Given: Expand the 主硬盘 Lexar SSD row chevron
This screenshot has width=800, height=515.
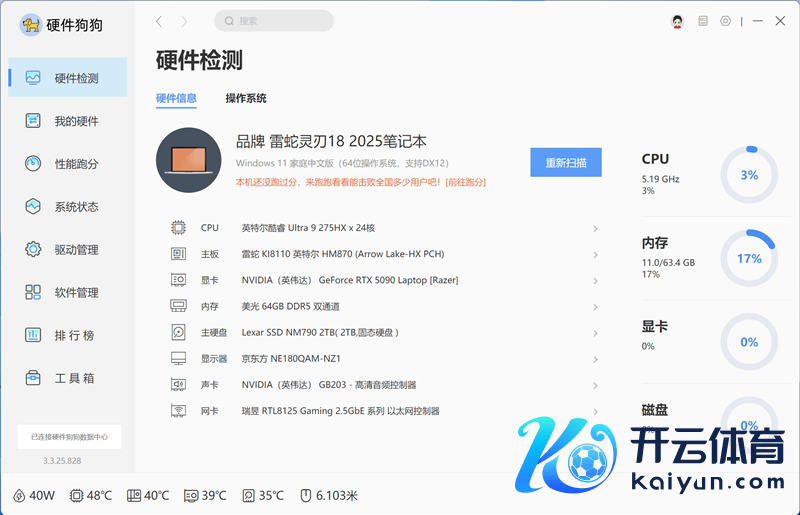Looking at the screenshot, I should [595, 333].
